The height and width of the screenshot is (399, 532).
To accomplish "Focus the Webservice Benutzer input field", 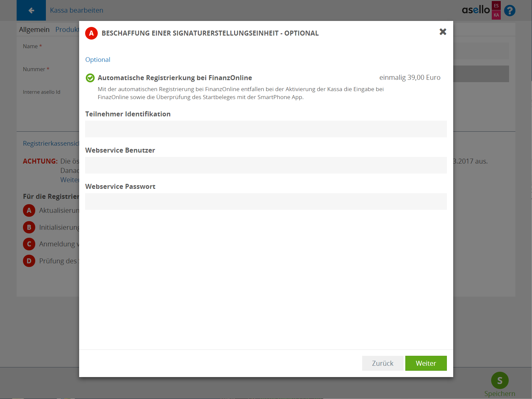I will [x=266, y=165].
